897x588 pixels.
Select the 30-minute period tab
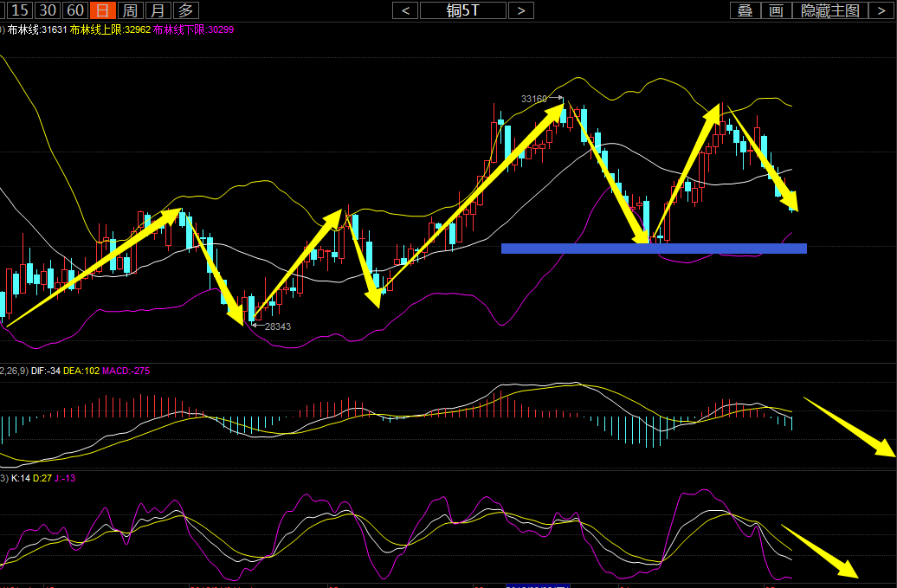[x=48, y=10]
